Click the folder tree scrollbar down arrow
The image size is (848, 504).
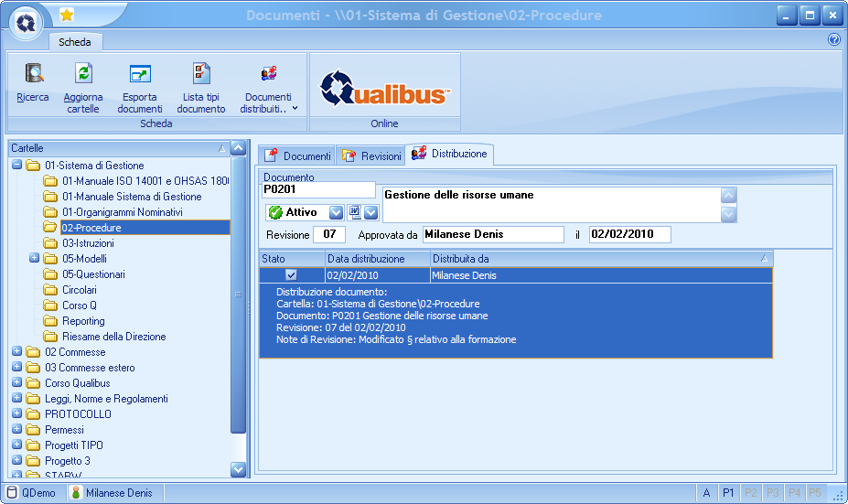pos(239,469)
